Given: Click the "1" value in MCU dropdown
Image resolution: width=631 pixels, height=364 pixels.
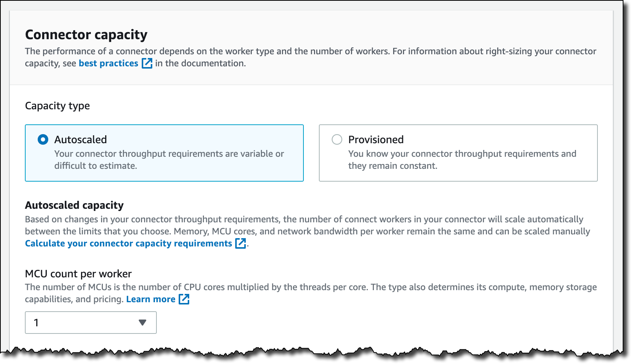Looking at the screenshot, I should click(x=37, y=323).
